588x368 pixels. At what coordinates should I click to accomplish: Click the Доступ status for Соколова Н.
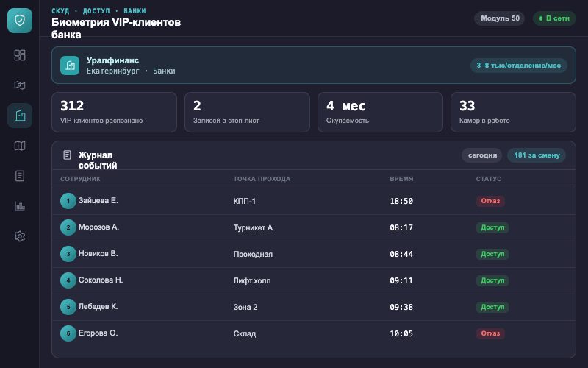coord(492,280)
